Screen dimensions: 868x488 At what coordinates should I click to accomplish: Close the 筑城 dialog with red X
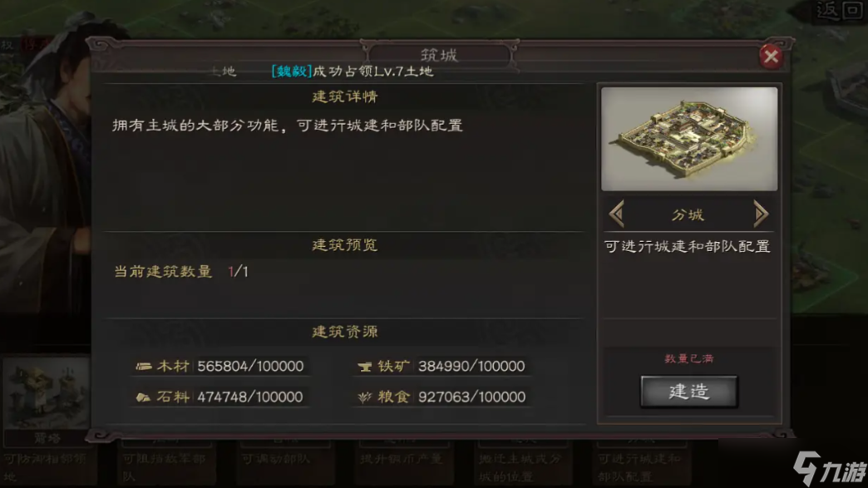point(771,57)
